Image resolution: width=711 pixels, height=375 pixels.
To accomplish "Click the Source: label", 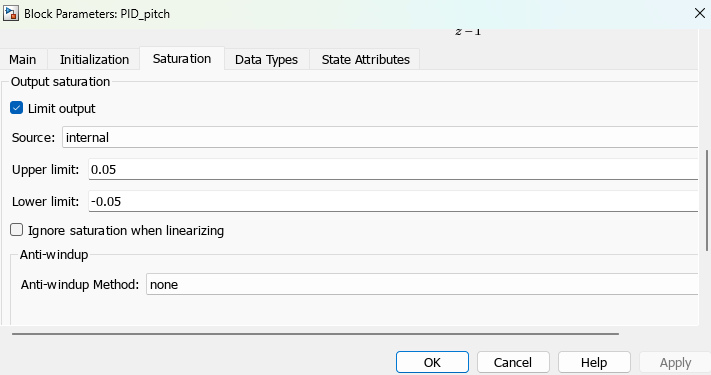I will tap(33, 137).
